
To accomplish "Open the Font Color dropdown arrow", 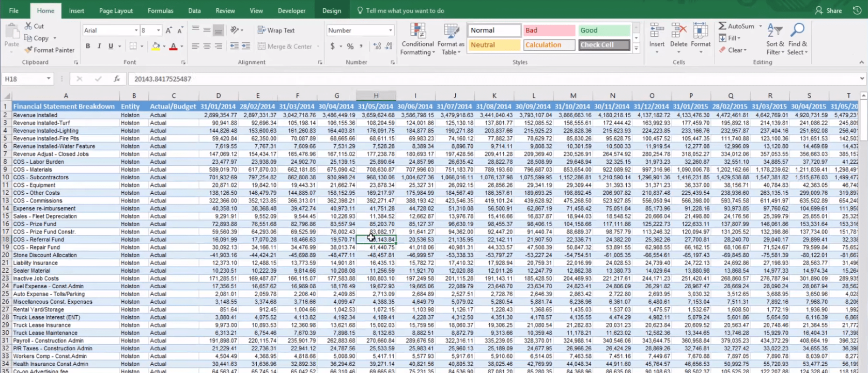I will pyautogui.click(x=182, y=46).
